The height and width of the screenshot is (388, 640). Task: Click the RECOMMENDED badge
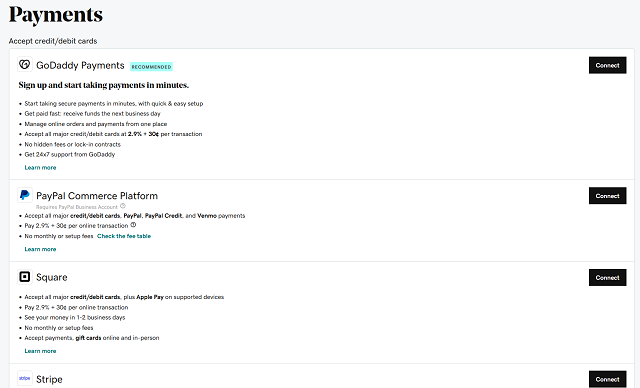(151, 67)
